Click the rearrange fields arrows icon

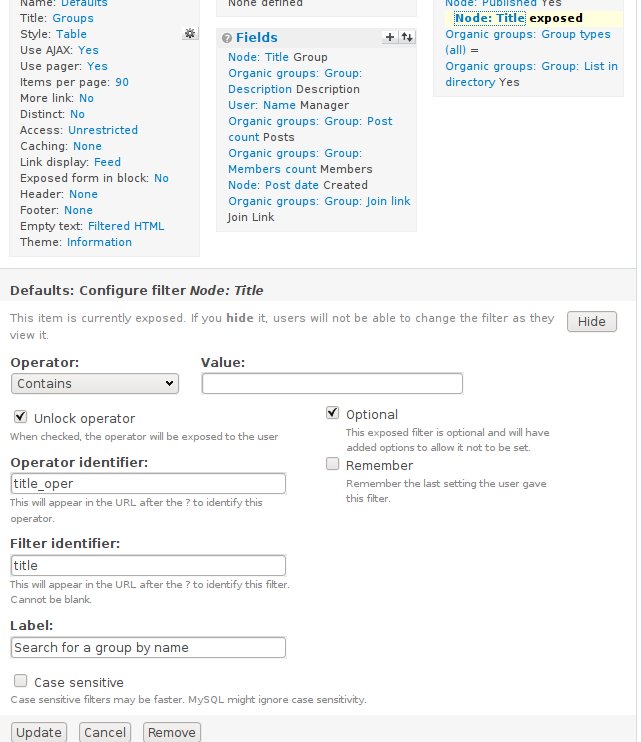406,37
